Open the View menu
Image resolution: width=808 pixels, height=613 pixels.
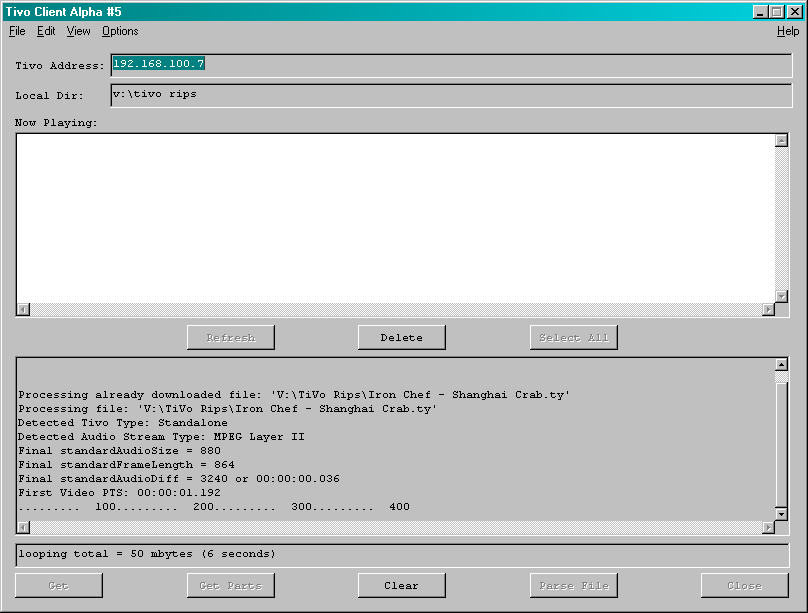point(78,31)
